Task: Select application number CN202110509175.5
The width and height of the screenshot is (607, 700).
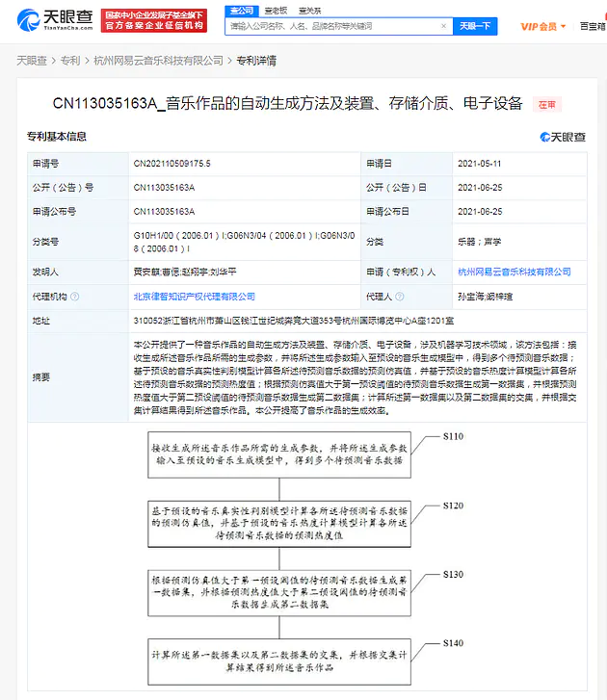Action: (172, 164)
